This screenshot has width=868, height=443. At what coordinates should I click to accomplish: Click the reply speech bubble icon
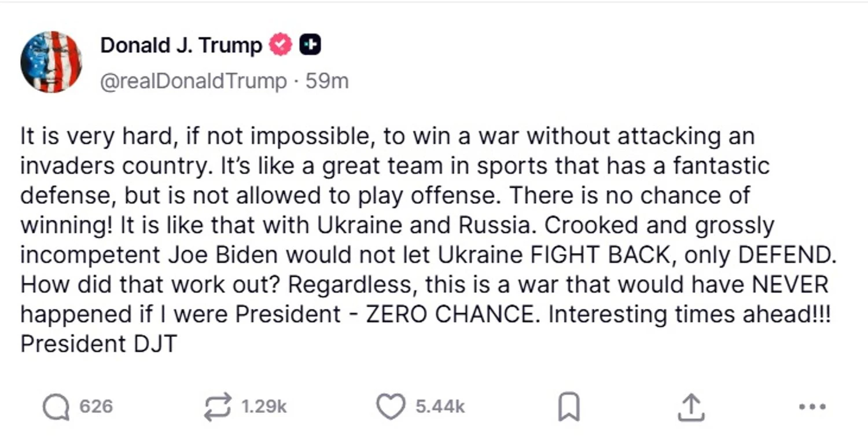[55, 407]
